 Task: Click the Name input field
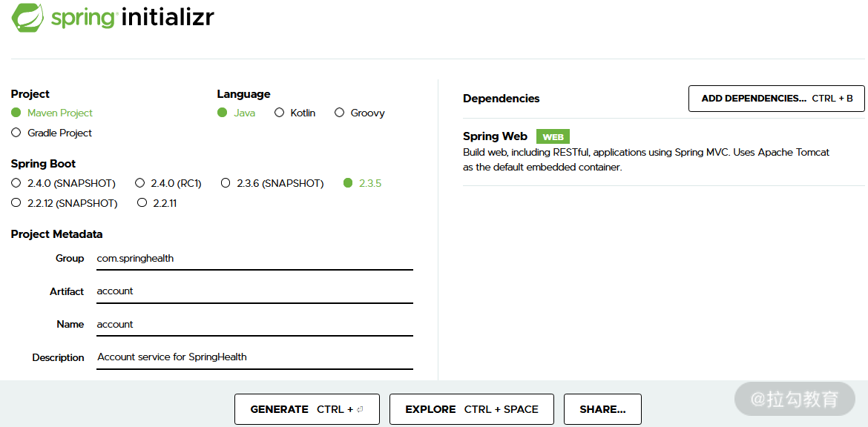click(254, 325)
